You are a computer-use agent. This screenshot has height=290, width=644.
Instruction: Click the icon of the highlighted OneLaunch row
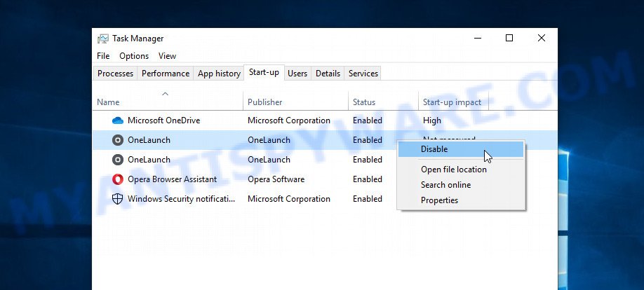click(x=117, y=140)
